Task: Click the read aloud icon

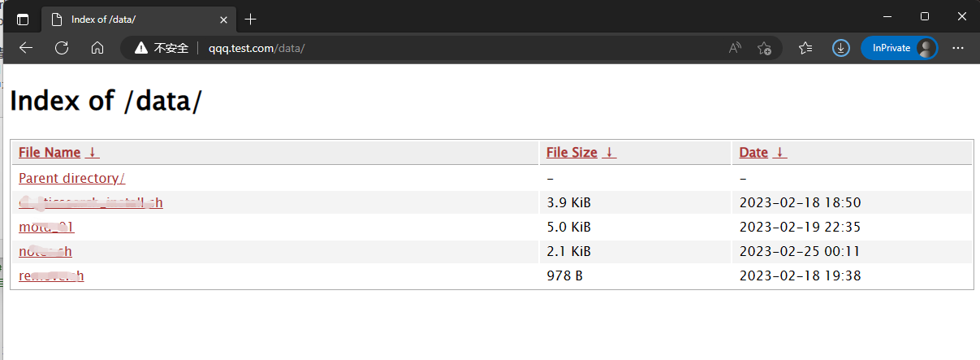Action: pos(735,48)
